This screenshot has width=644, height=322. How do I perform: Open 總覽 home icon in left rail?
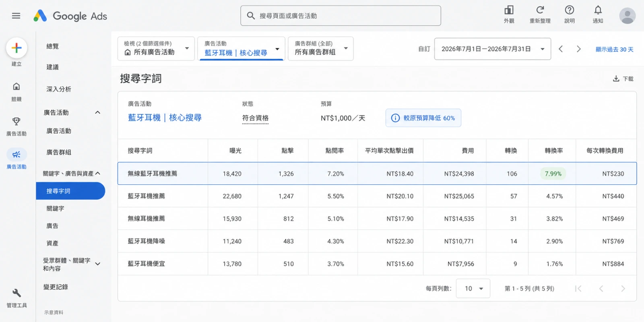pos(17,87)
